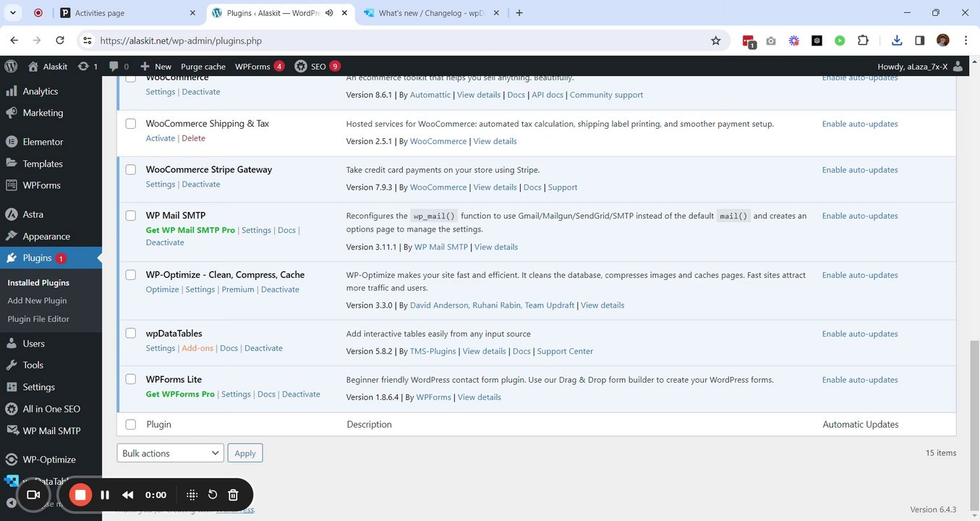Stop the screen recording

pyautogui.click(x=80, y=495)
